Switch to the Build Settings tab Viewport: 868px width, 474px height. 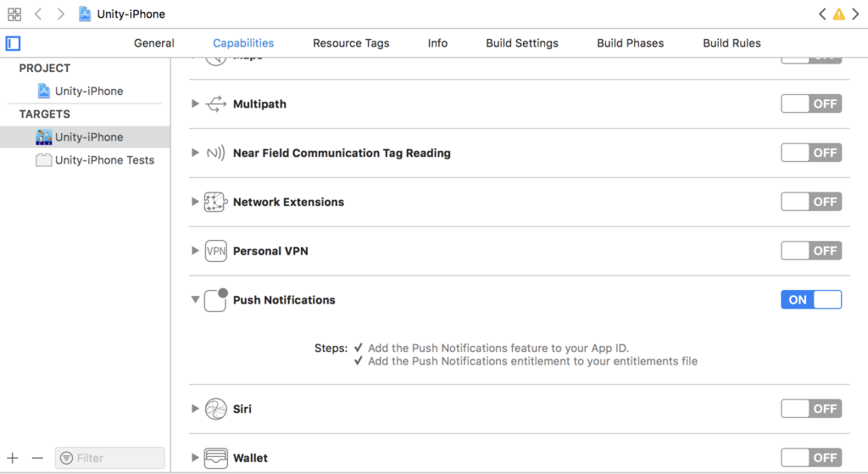click(522, 43)
